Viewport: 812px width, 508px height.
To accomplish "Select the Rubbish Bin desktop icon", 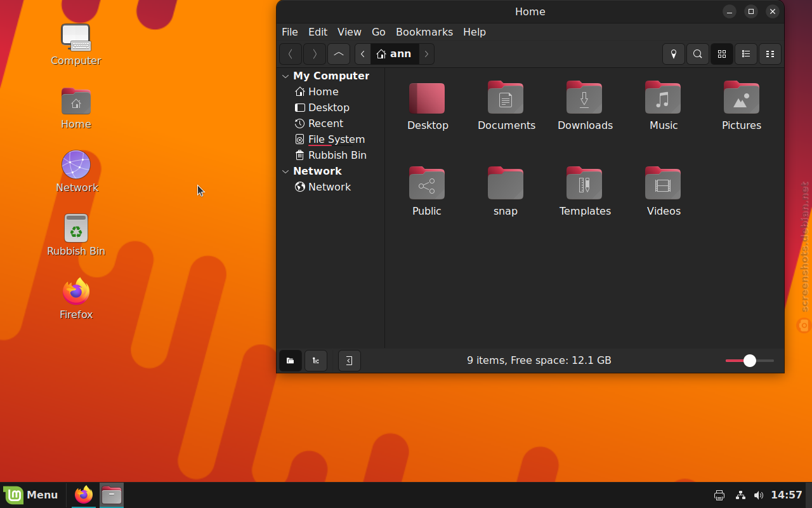I will coord(76,228).
